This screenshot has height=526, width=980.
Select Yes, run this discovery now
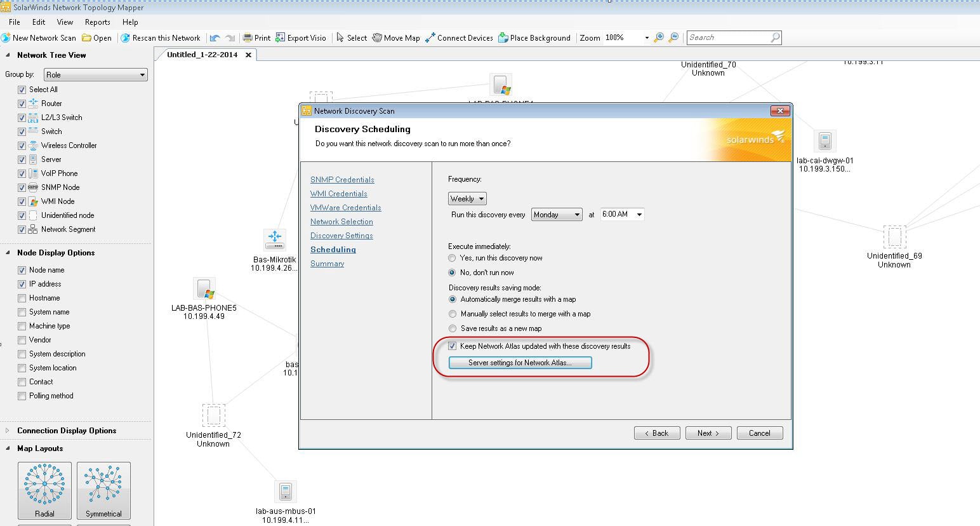click(452, 258)
